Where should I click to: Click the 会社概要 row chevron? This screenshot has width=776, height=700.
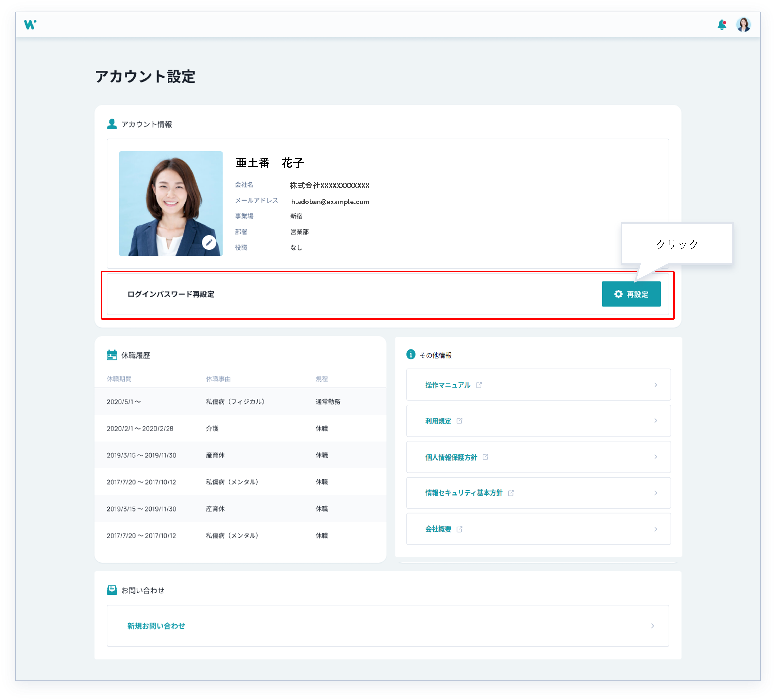(655, 529)
